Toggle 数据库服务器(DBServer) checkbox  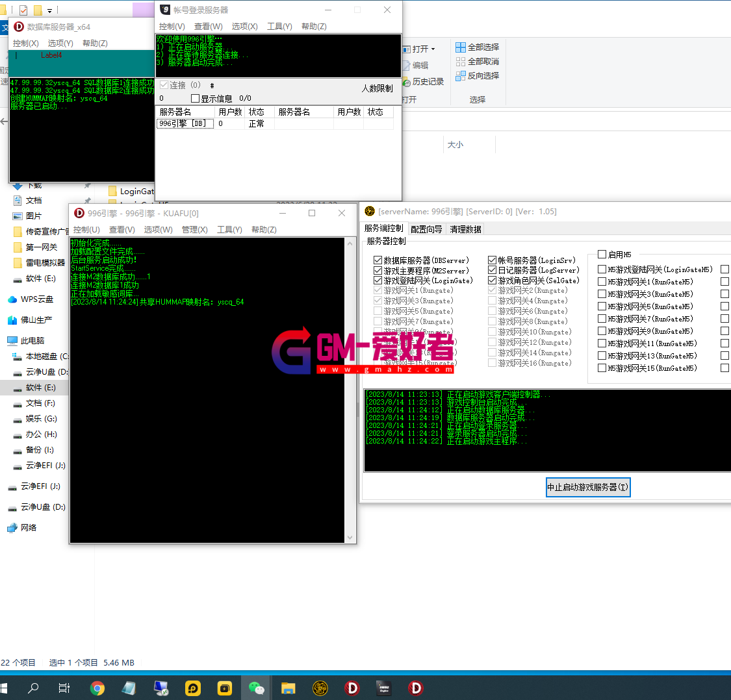378,260
